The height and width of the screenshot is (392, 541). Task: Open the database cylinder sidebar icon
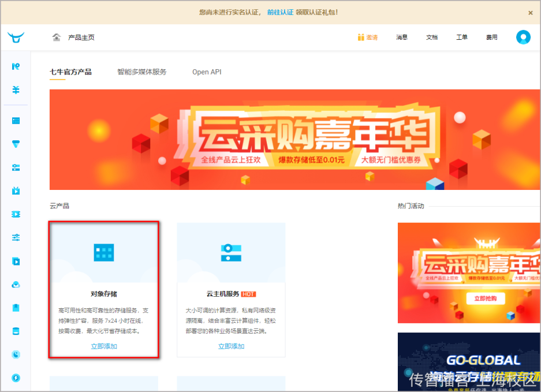[x=16, y=331]
